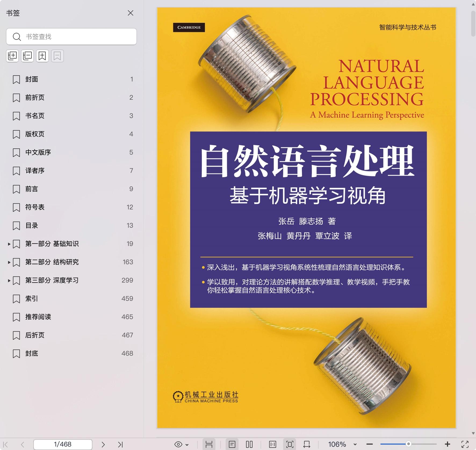Image resolution: width=476 pixels, height=450 pixels.
Task: Click the collapse all bookmarks icon
Action: [27, 56]
